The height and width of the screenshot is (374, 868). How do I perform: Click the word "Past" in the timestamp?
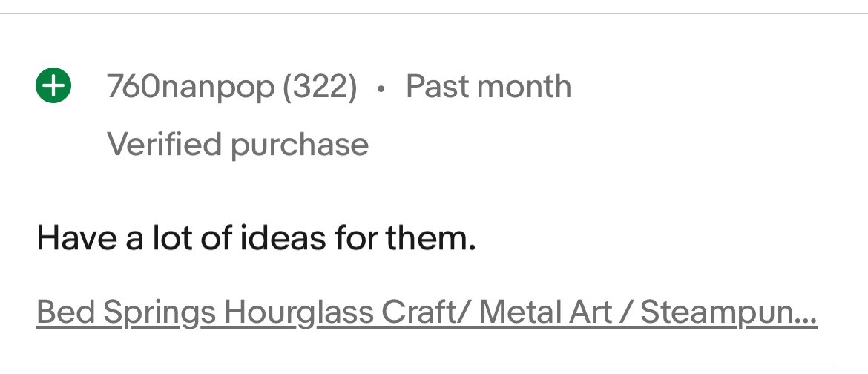coord(438,88)
